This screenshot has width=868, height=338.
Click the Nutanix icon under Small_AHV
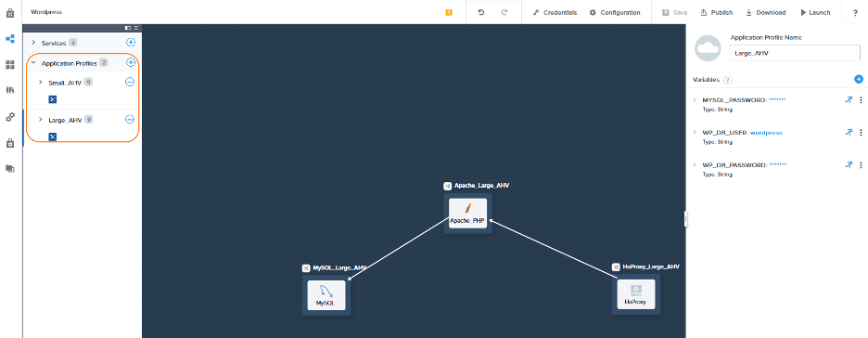click(x=53, y=99)
